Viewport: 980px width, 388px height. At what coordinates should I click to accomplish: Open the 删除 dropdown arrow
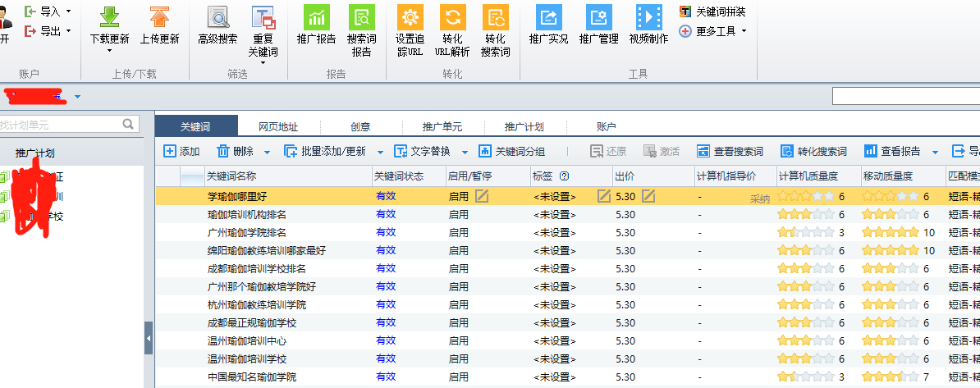[269, 152]
